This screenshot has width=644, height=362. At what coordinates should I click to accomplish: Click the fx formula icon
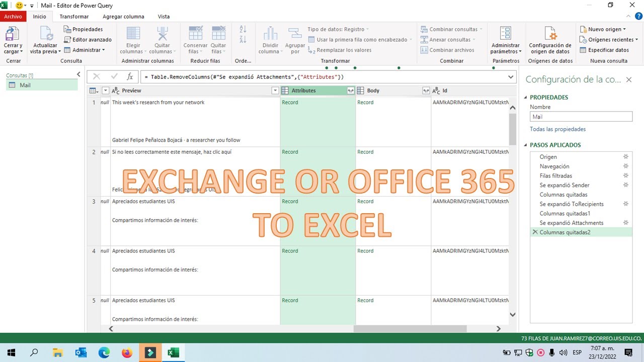click(x=130, y=77)
